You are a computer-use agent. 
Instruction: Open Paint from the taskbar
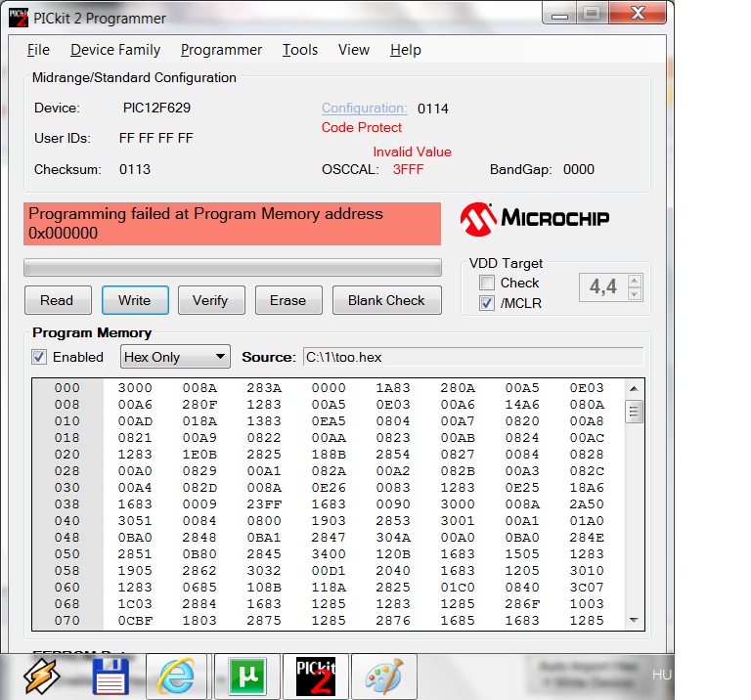384,677
